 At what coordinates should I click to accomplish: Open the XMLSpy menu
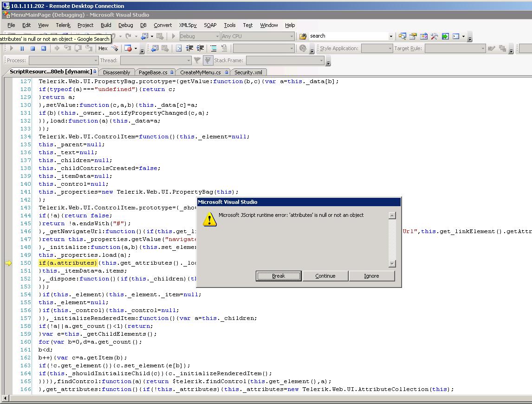[188, 25]
